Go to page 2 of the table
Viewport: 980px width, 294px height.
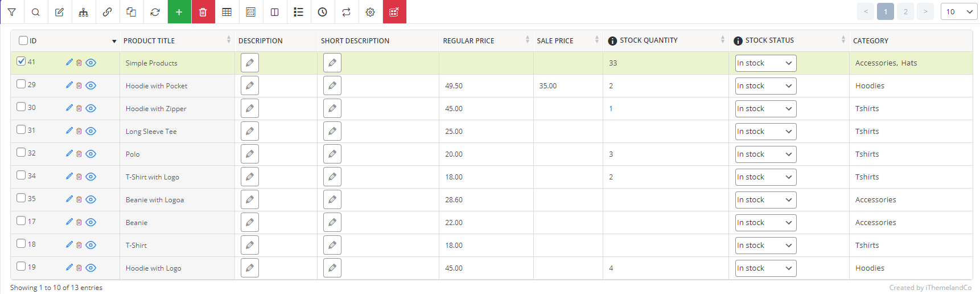coord(905,12)
